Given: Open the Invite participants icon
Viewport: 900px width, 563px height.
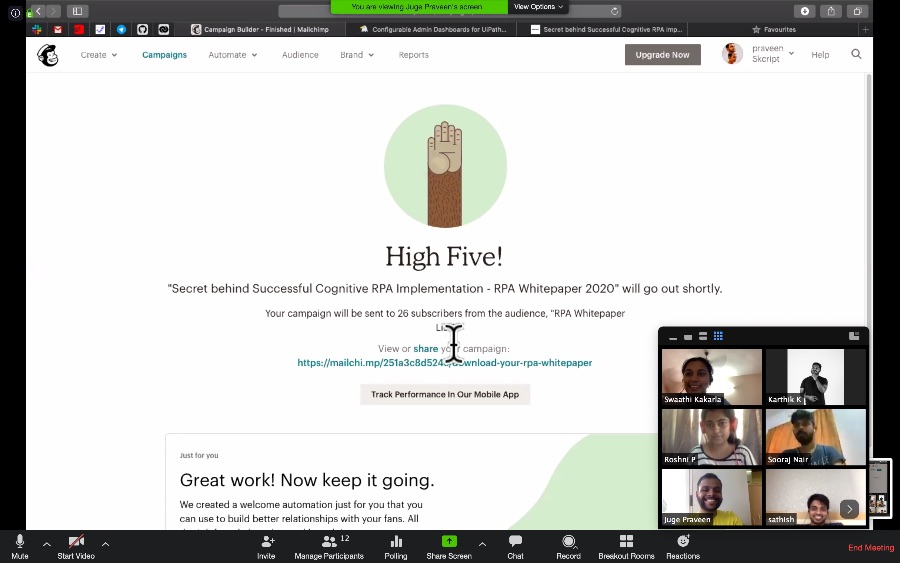Looking at the screenshot, I should coord(267,541).
